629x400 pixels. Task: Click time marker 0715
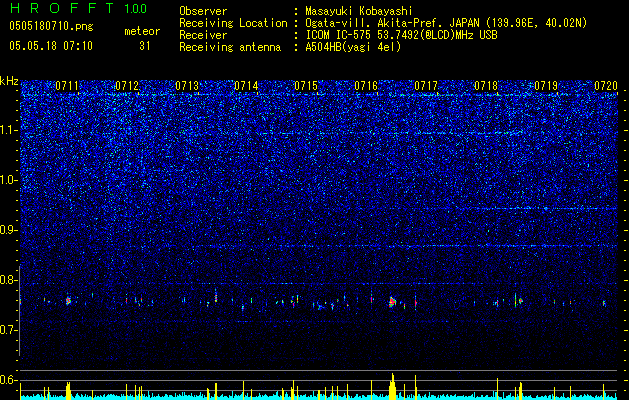[x=306, y=86]
